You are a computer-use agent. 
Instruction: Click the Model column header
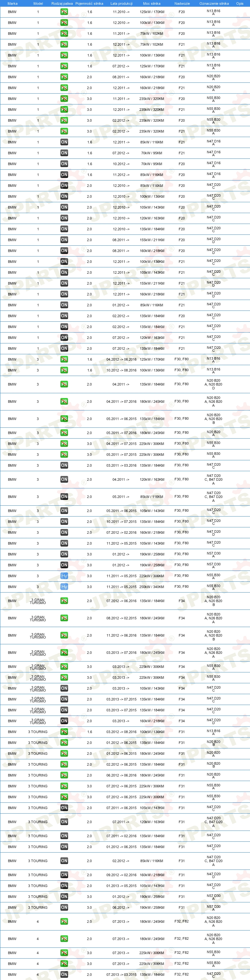tap(38, 4)
